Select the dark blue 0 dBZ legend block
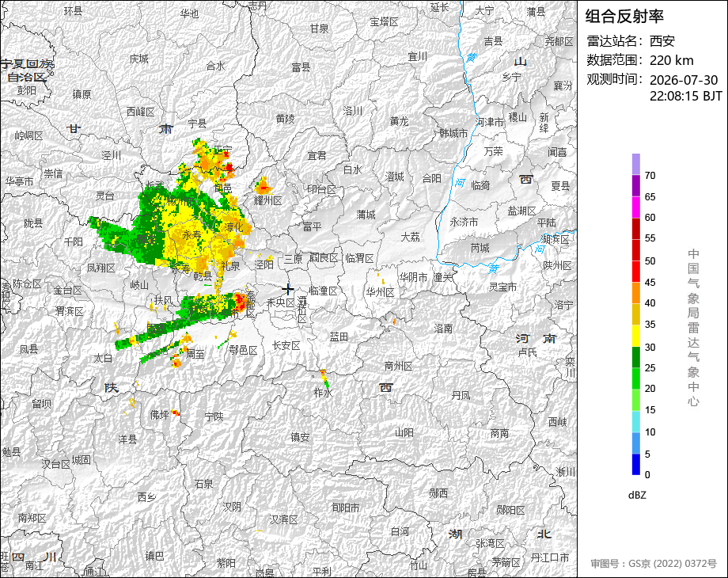This screenshot has height=578, width=728. 636,464
